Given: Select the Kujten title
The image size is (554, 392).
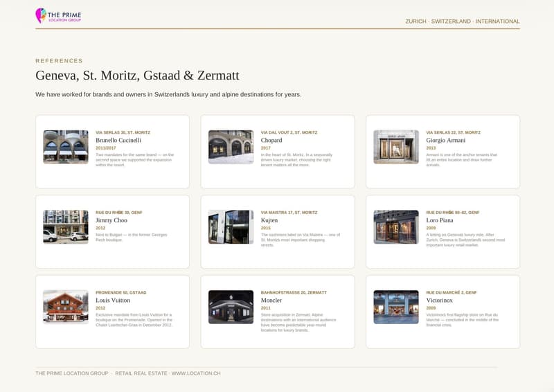Looking at the screenshot, I should pos(269,220).
